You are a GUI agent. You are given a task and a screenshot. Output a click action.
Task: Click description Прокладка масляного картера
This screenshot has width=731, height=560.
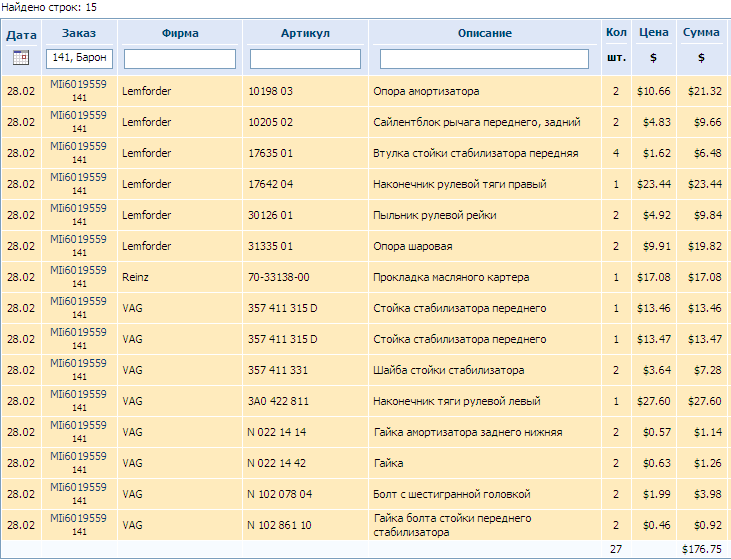pos(451,277)
